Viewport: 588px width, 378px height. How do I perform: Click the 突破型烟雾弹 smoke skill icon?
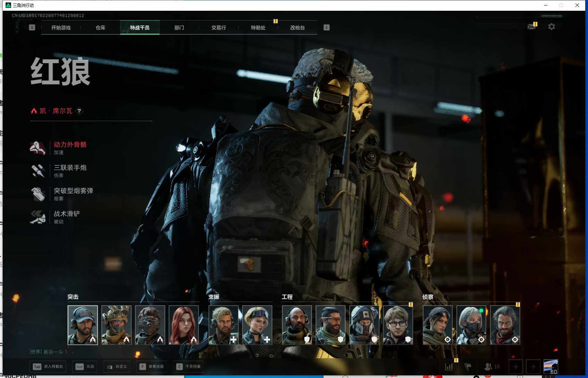click(38, 194)
